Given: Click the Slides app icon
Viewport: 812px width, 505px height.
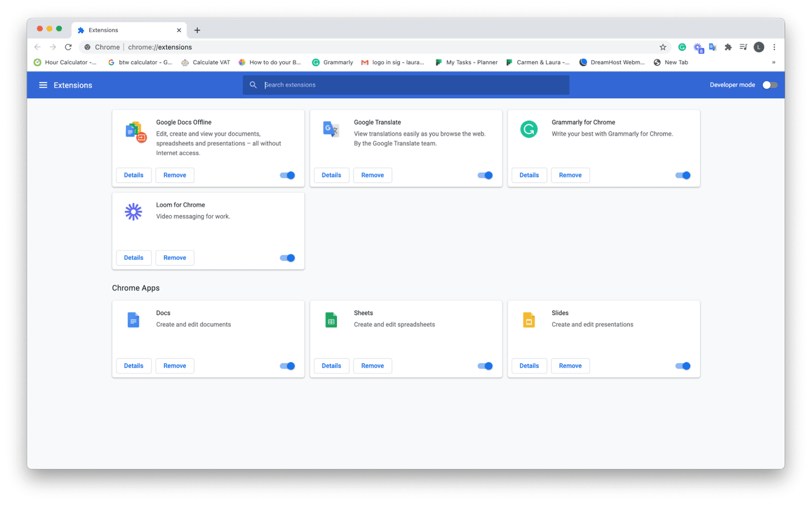Looking at the screenshot, I should 529,319.
